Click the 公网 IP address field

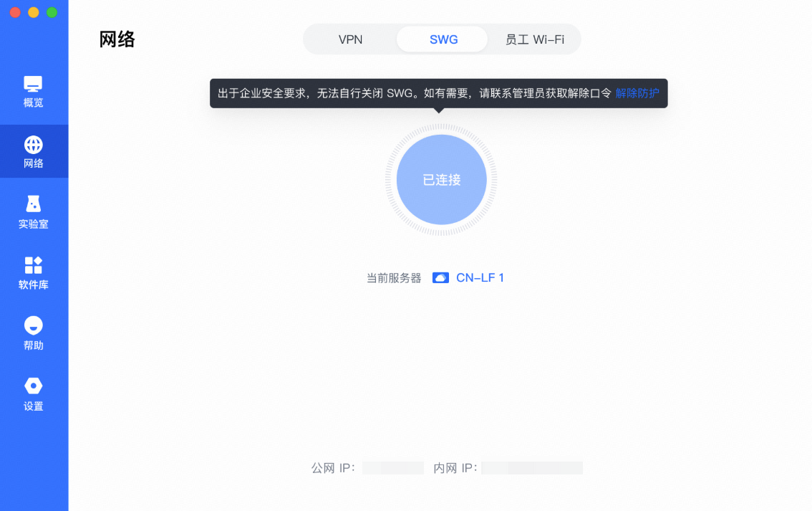(393, 468)
